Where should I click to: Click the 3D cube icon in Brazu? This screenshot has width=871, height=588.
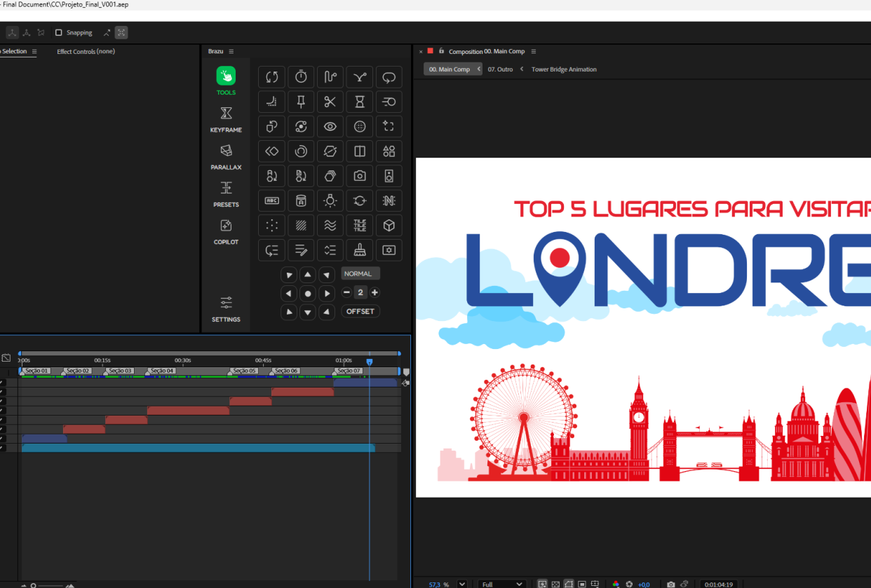click(389, 225)
